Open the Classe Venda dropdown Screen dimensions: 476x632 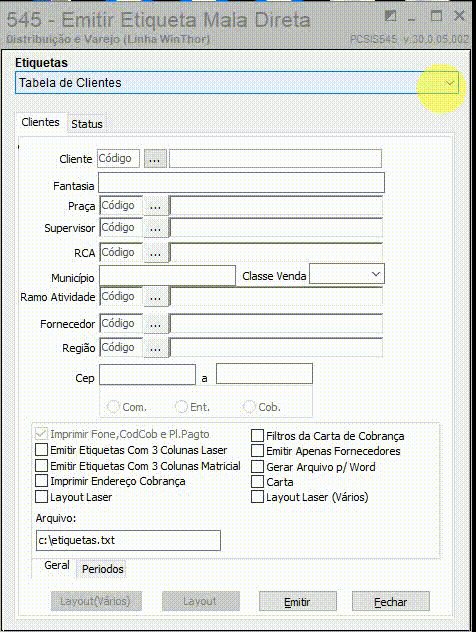coord(376,274)
